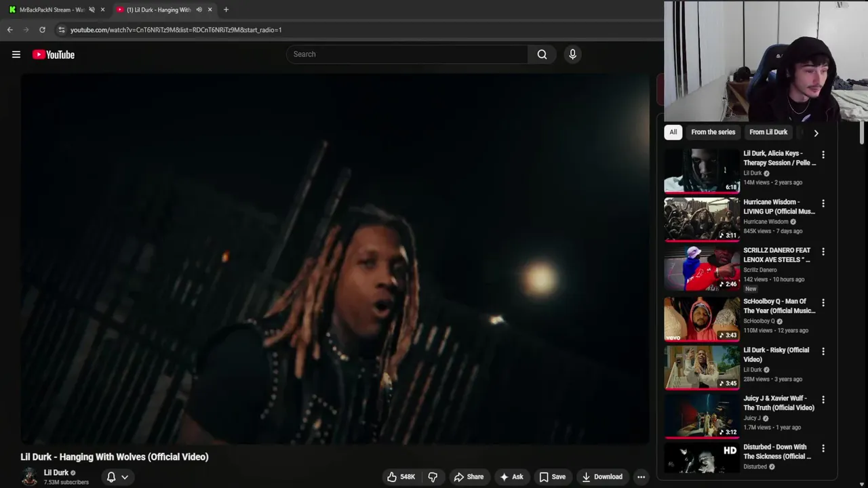Open options for Hurricane Wisdom LIVING UP video
Screen dimensions: 868x488
click(823, 203)
